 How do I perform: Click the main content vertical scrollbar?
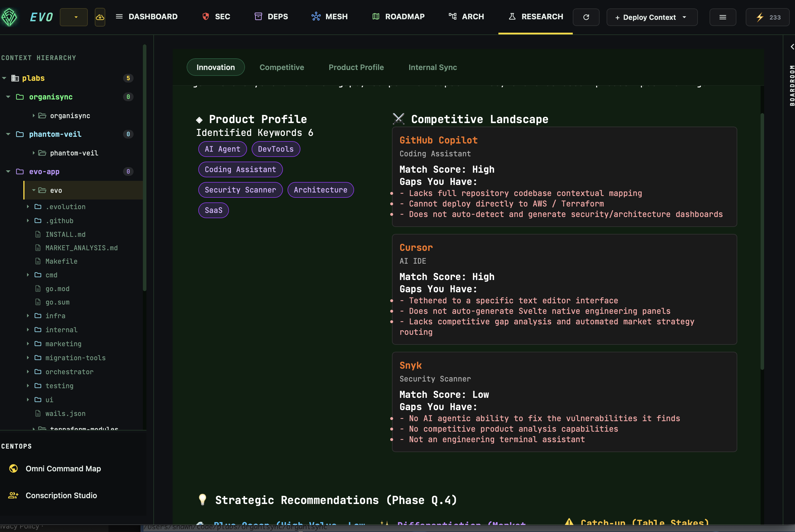coord(762,242)
